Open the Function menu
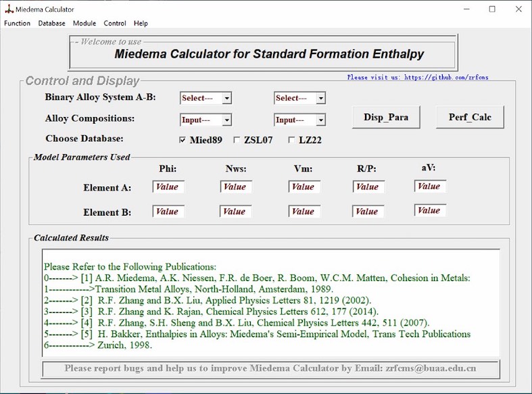Viewport: 532px width, 394px height. pyautogui.click(x=17, y=23)
